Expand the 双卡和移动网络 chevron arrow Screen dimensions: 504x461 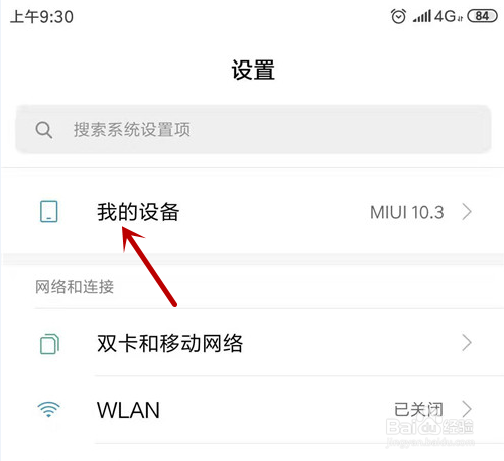[x=467, y=343]
